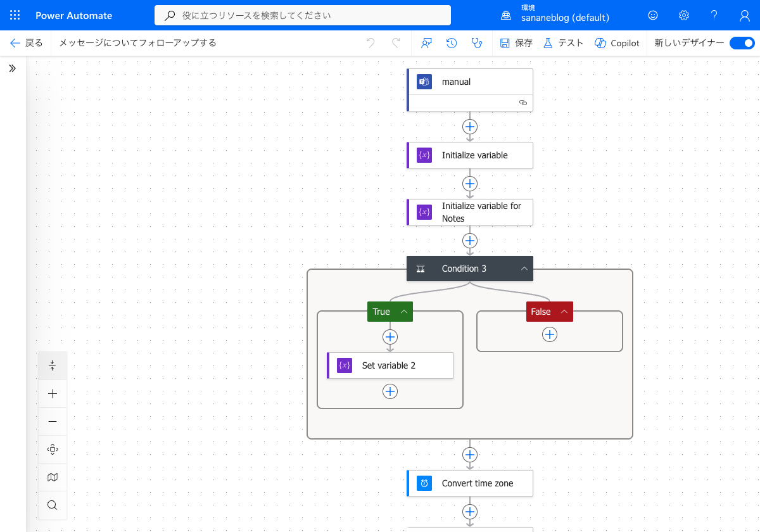Click the fit-to-view canvas control

pyautogui.click(x=53, y=449)
